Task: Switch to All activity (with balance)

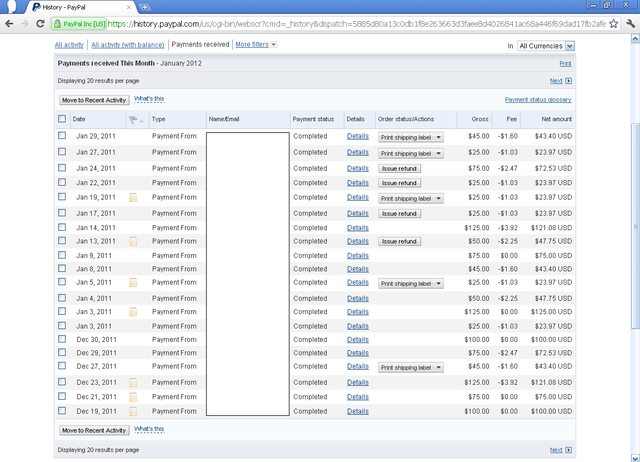Action: click(x=128, y=45)
